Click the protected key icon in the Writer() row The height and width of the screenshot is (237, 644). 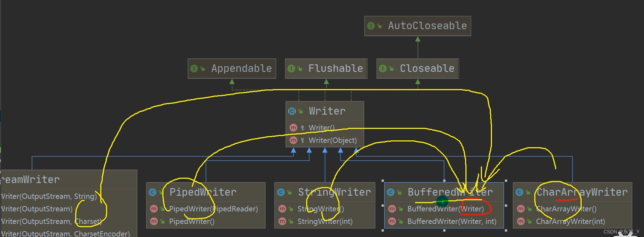[x=302, y=128]
